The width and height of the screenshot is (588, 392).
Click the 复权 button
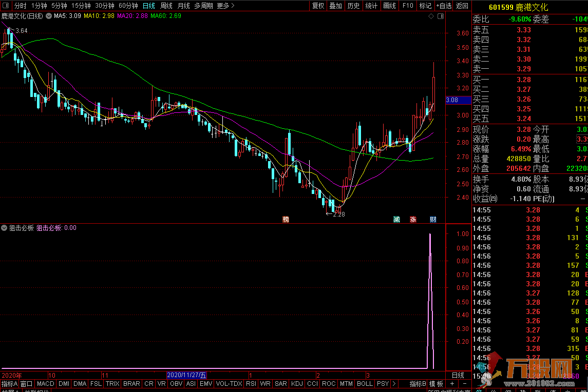tap(318, 6)
